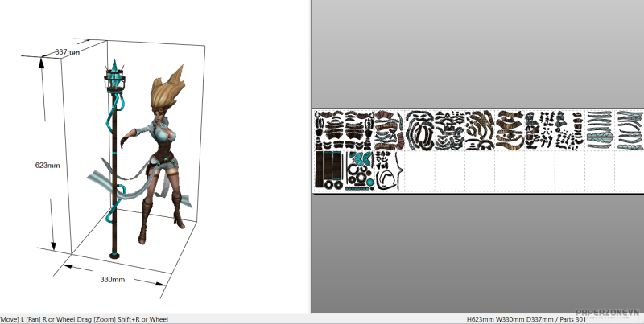This screenshot has width=644, height=324.
Task: Click the pattern page with large bracket-shaped outline
Action: click(x=390, y=170)
